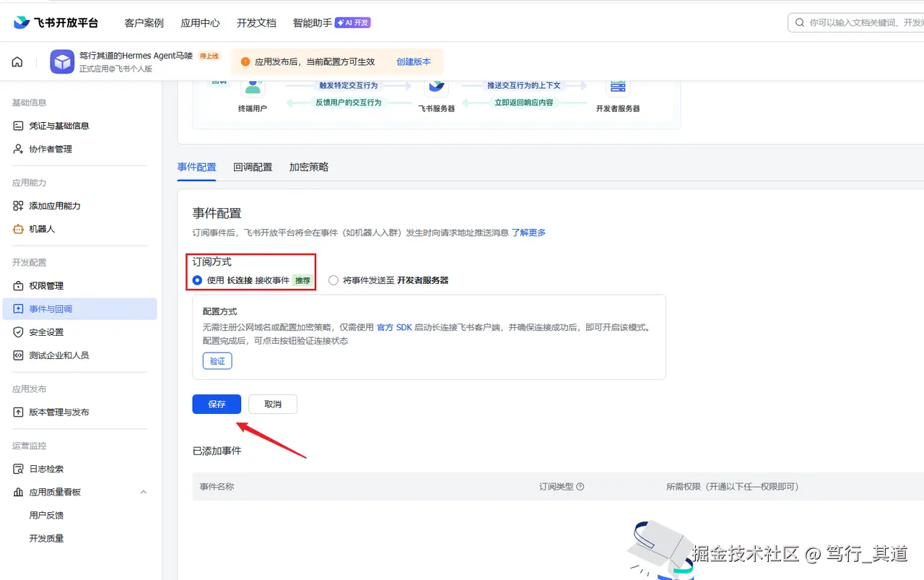This screenshot has width=924, height=580.
Task: Click the search magnifier icon
Action: [x=800, y=22]
